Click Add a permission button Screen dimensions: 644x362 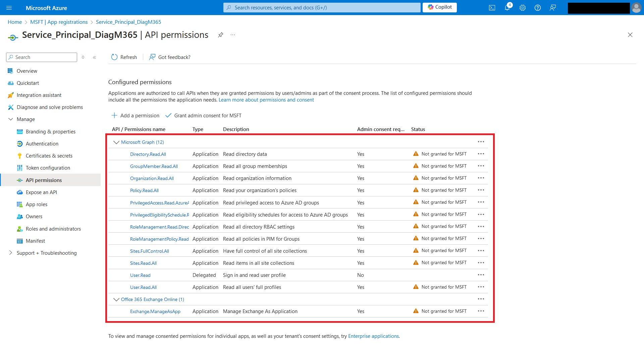(x=136, y=115)
